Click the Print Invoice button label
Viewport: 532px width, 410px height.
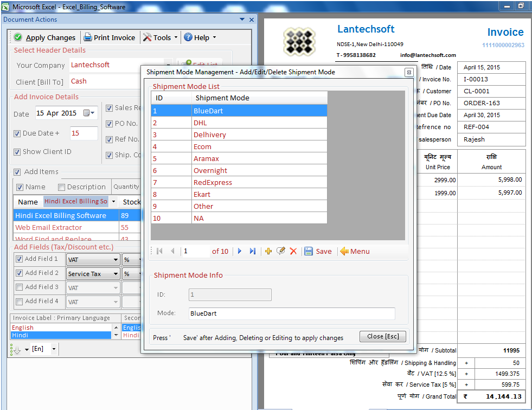click(x=114, y=37)
